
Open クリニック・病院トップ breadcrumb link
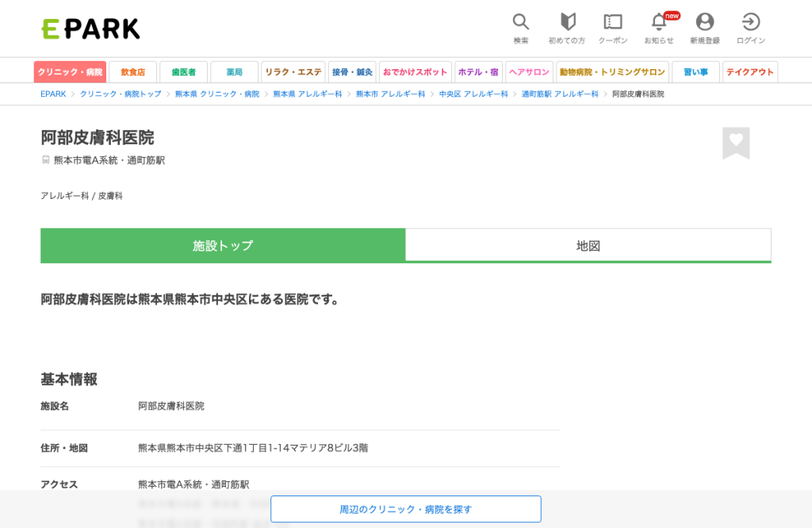[121, 94]
